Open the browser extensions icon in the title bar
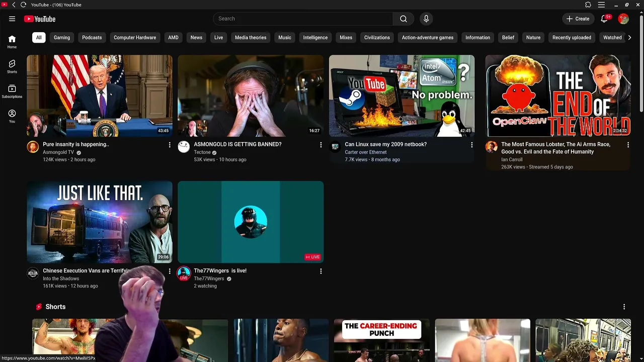 tap(588, 5)
